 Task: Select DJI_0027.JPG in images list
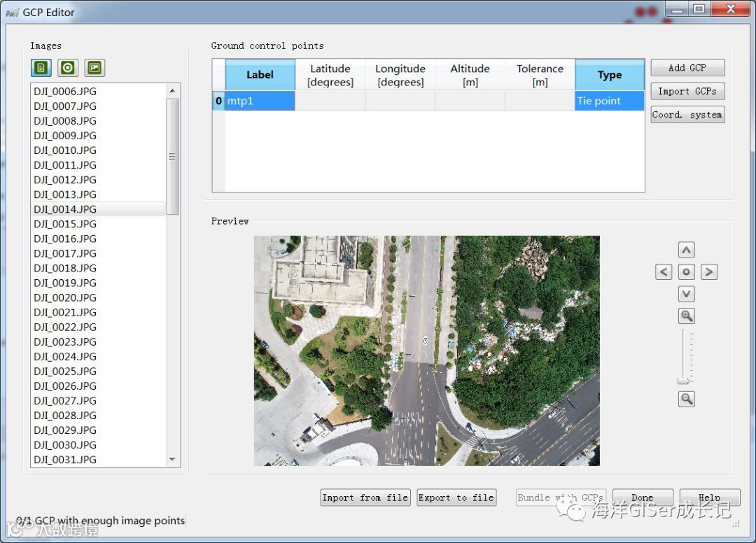99,401
